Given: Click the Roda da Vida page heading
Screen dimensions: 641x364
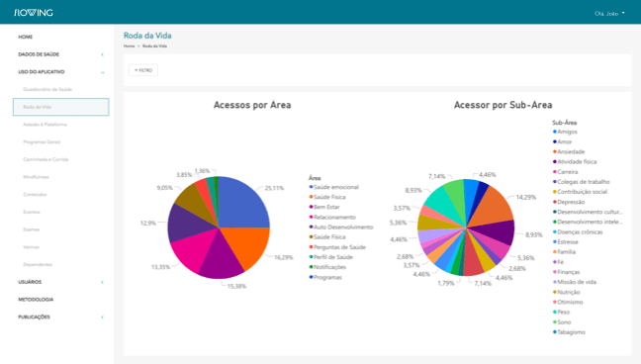Looking at the screenshot, I should 147,36.
